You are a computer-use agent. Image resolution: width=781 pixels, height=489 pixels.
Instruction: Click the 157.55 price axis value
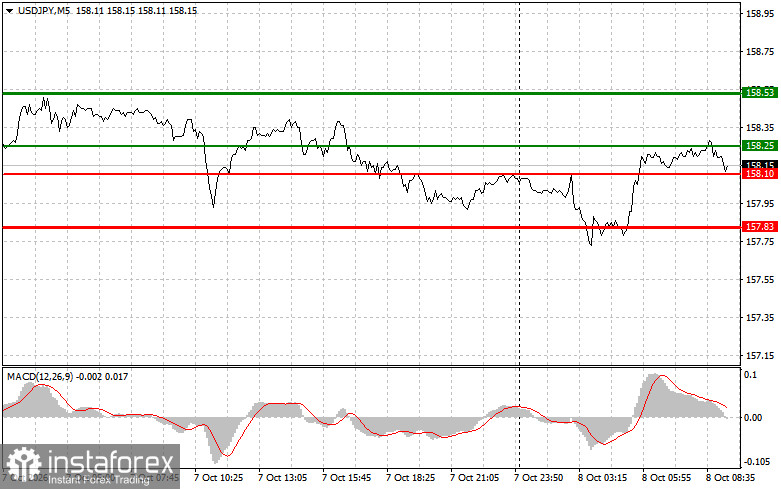[760, 280]
